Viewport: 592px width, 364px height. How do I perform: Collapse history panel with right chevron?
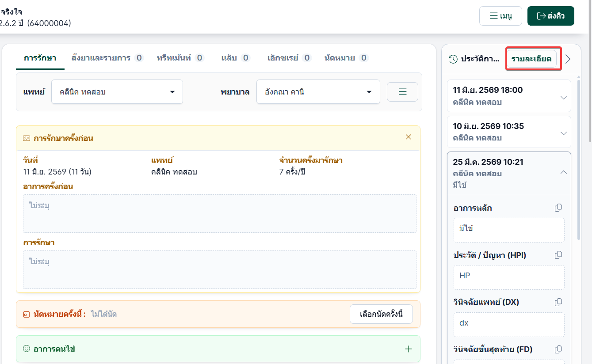pyautogui.click(x=568, y=59)
